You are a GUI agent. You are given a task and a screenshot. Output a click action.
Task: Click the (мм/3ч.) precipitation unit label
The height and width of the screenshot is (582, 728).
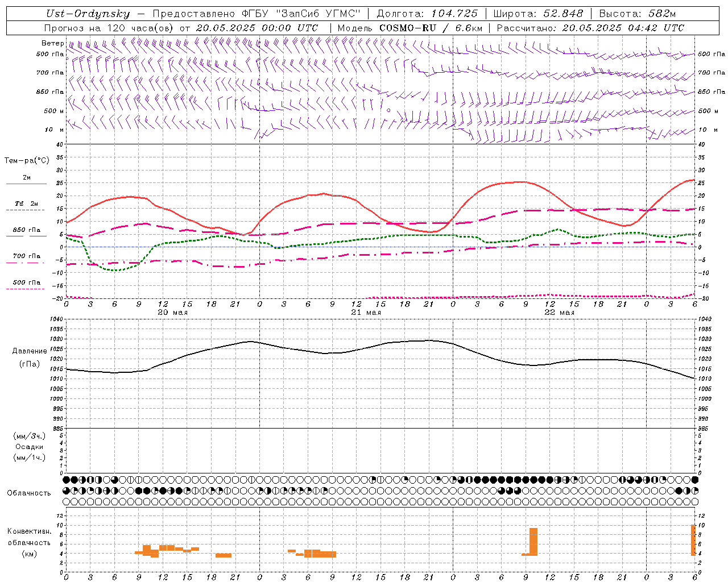[30, 436]
